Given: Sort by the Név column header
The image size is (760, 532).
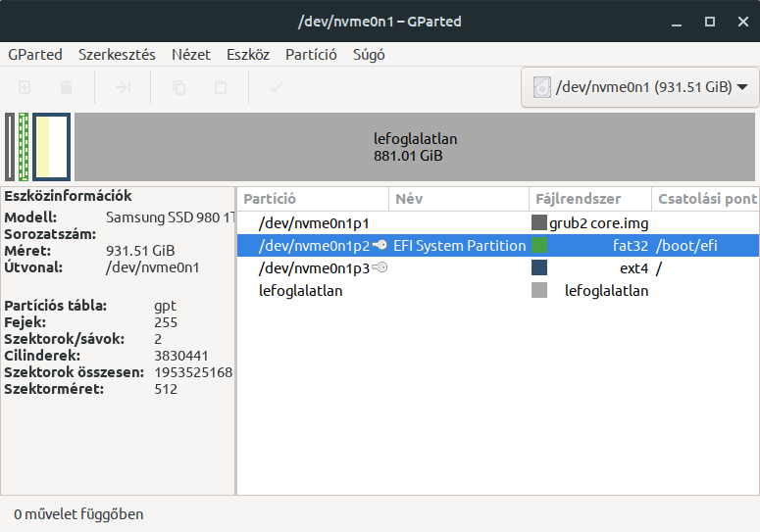Looking at the screenshot, I should 459,199.
